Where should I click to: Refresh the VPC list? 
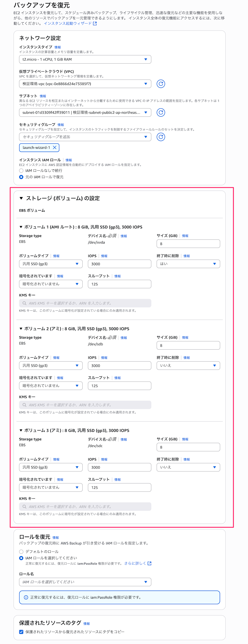click(161, 84)
